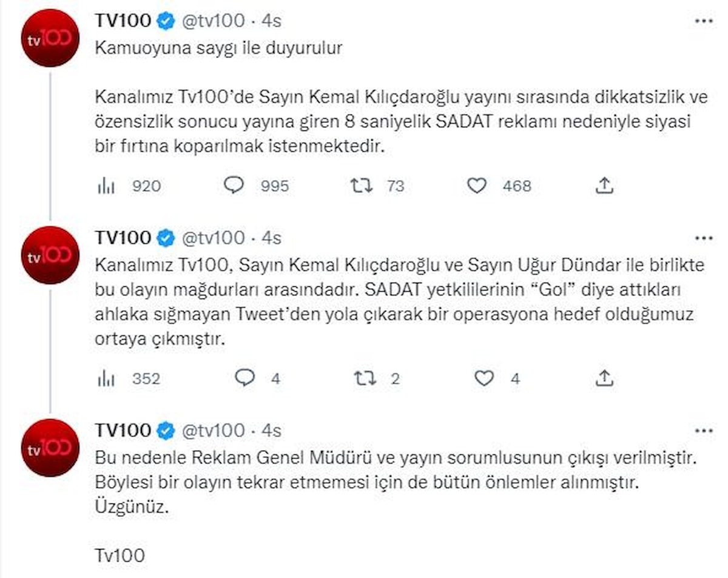Open view analytics on first tweet

107,186
